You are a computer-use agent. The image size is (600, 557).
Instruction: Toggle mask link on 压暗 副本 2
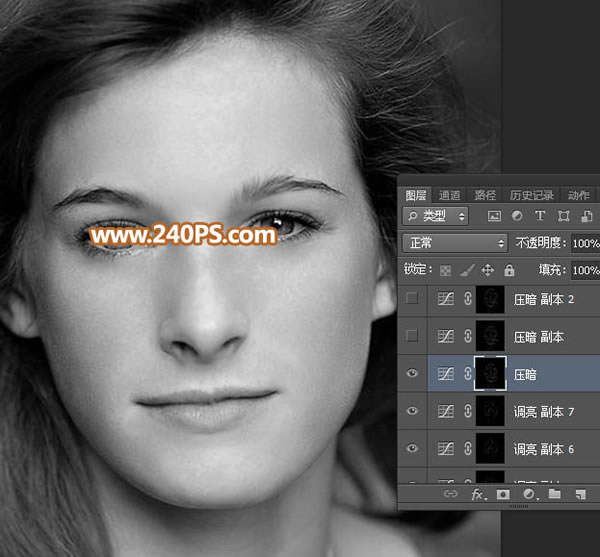(468, 298)
